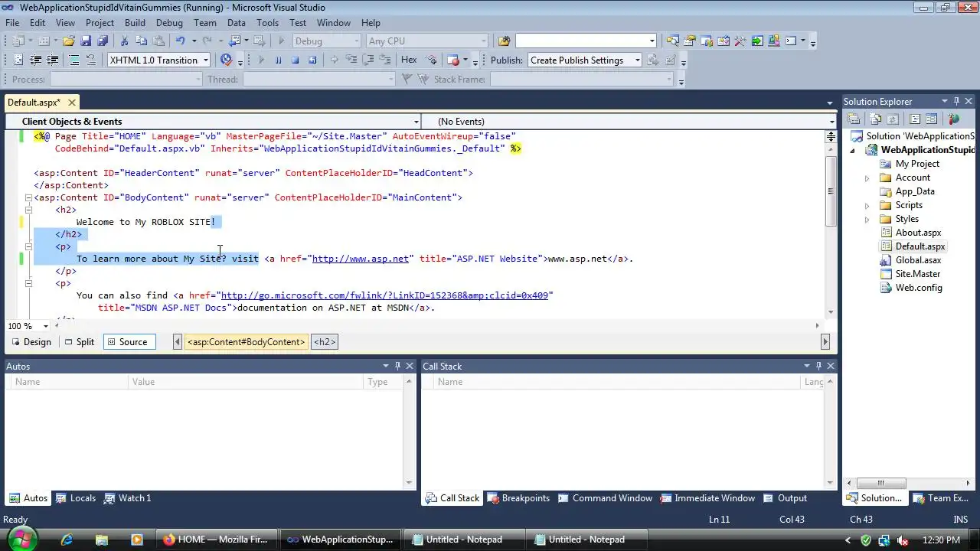
Task: Click the code editor vertical scrollbar thumb
Action: [x=831, y=191]
